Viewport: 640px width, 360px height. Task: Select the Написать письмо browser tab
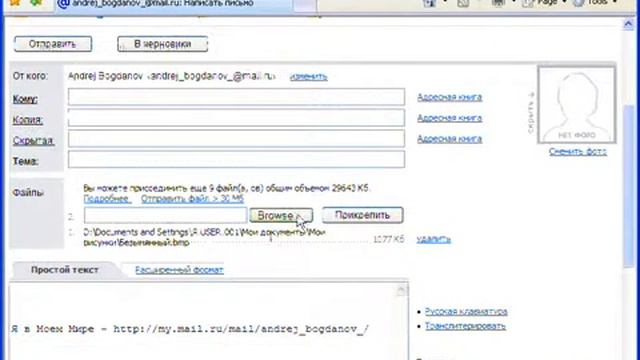point(174,4)
